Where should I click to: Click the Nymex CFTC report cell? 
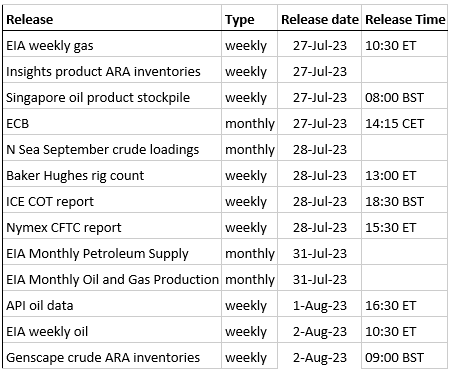click(x=112, y=227)
